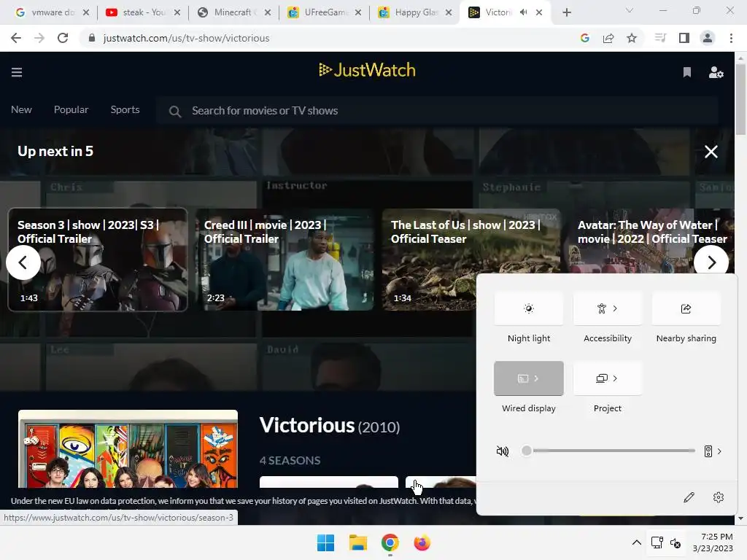Open the Windows Start menu
This screenshot has height=560, width=747.
[x=326, y=542]
